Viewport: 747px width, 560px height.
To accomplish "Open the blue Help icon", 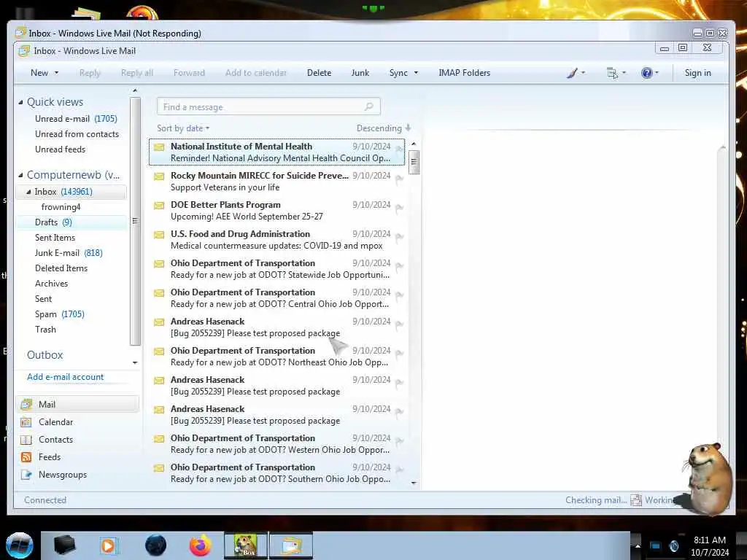I will 646,73.
